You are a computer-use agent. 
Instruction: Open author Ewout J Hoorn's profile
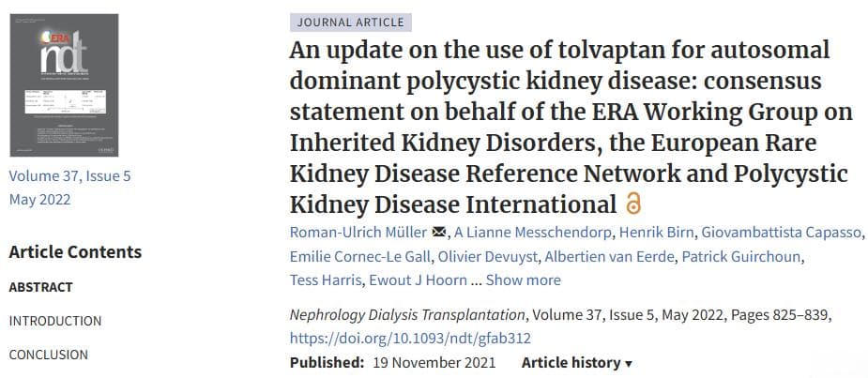click(417, 280)
